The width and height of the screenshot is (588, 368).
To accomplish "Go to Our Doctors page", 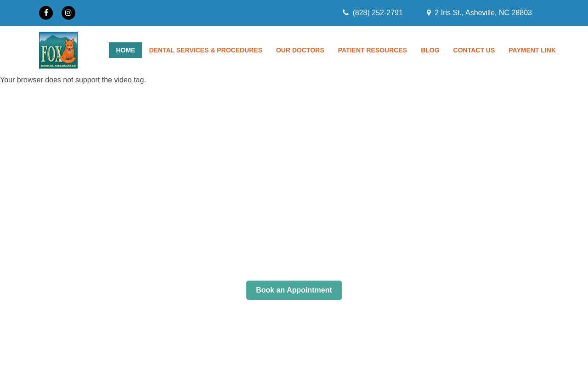I will tap(300, 50).
